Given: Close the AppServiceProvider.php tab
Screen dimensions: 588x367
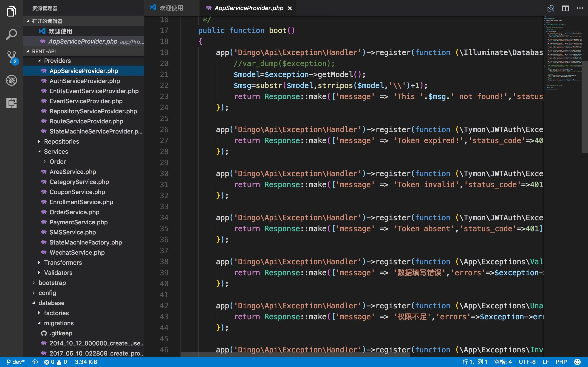Looking at the screenshot, I should 290,8.
